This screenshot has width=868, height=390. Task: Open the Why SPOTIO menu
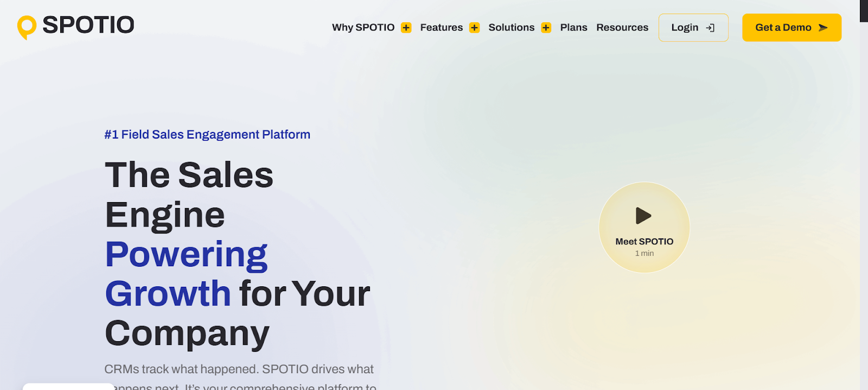click(363, 28)
